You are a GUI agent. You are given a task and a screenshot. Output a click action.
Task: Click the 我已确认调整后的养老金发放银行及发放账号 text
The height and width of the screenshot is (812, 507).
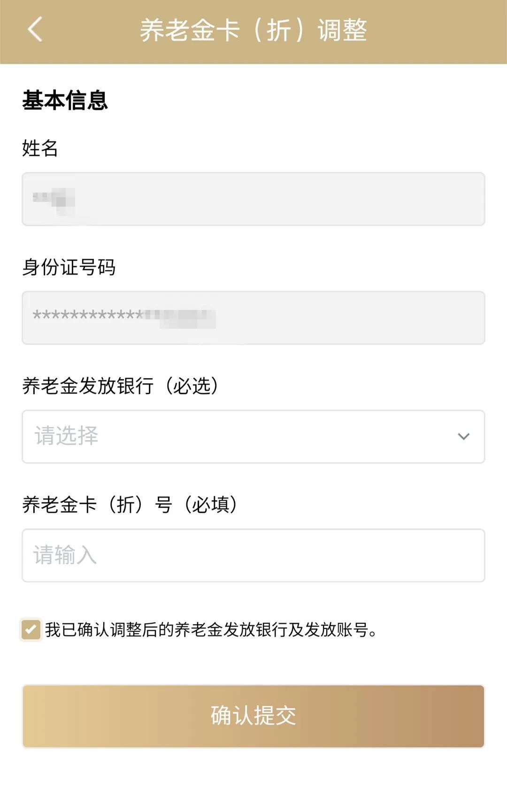(211, 630)
